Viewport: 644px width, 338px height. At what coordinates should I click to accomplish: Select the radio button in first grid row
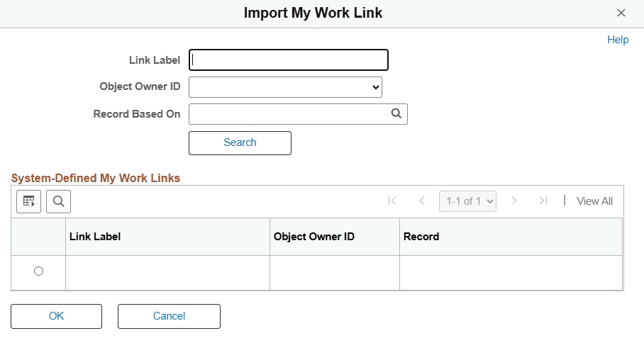tap(38, 271)
